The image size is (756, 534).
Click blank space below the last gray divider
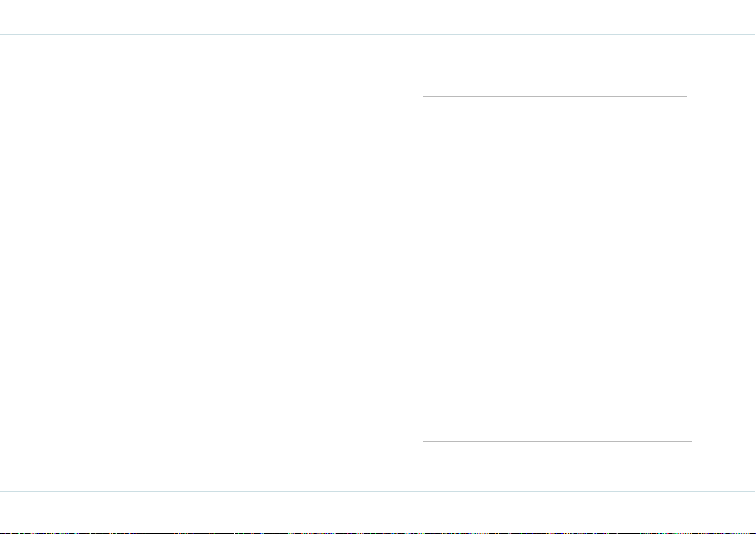(x=557, y=467)
